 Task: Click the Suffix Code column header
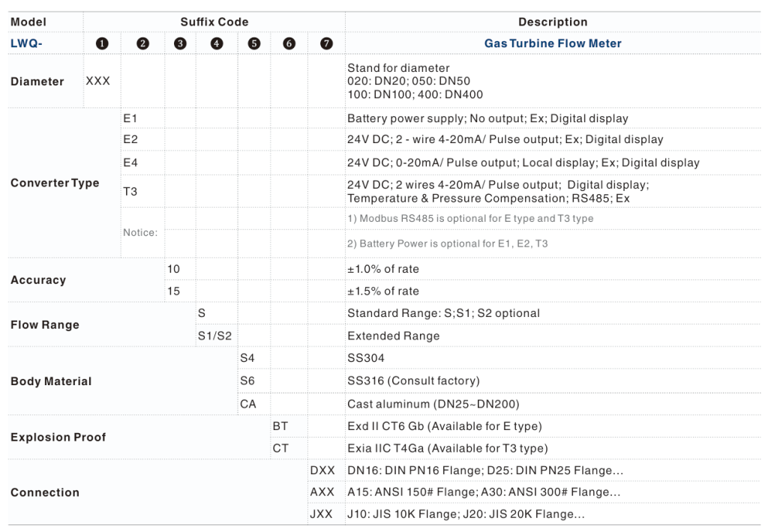pos(214,22)
